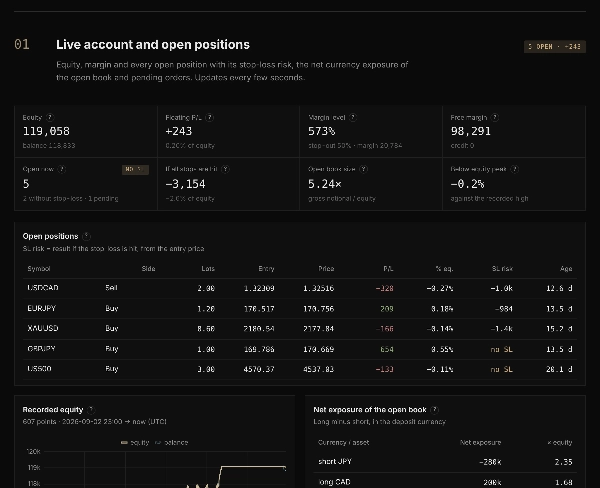Click the -1.4k SL risk for XAUUSD
The width and height of the screenshot is (600, 488).
click(x=502, y=329)
